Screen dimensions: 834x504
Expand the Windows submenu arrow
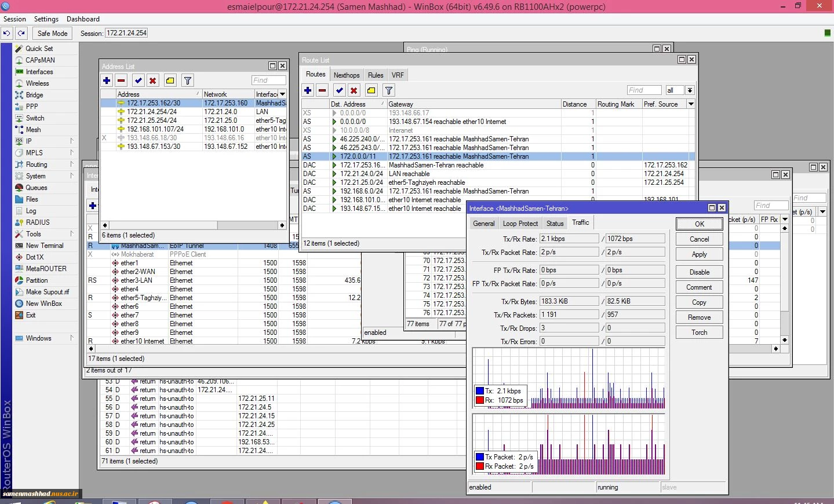click(72, 338)
